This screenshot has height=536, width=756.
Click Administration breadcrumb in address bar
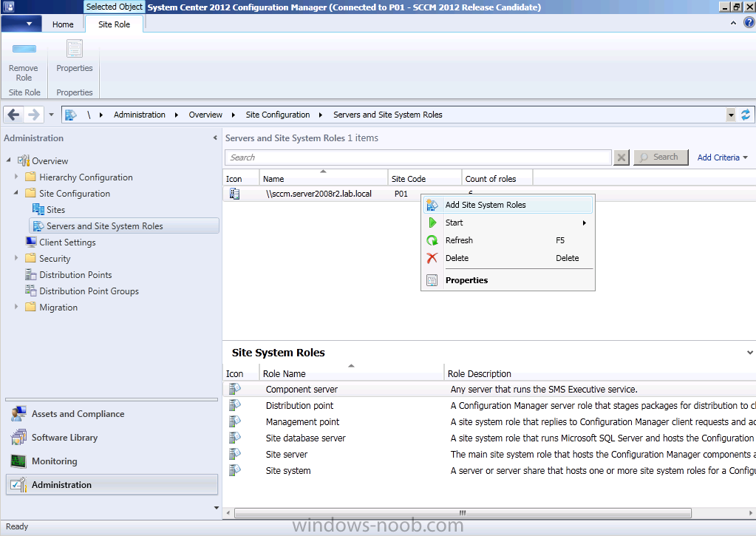tap(140, 115)
